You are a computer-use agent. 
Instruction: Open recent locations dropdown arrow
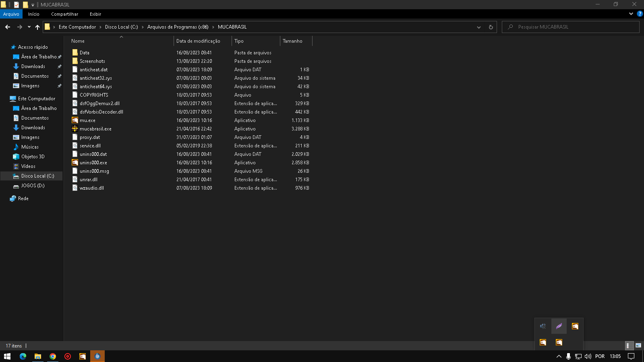coord(29,27)
